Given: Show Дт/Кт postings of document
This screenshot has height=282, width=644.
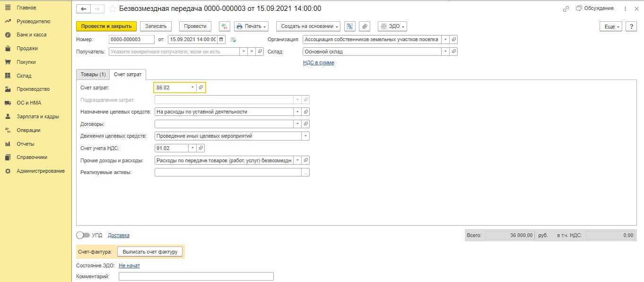Looking at the screenshot, I should 224,26.
